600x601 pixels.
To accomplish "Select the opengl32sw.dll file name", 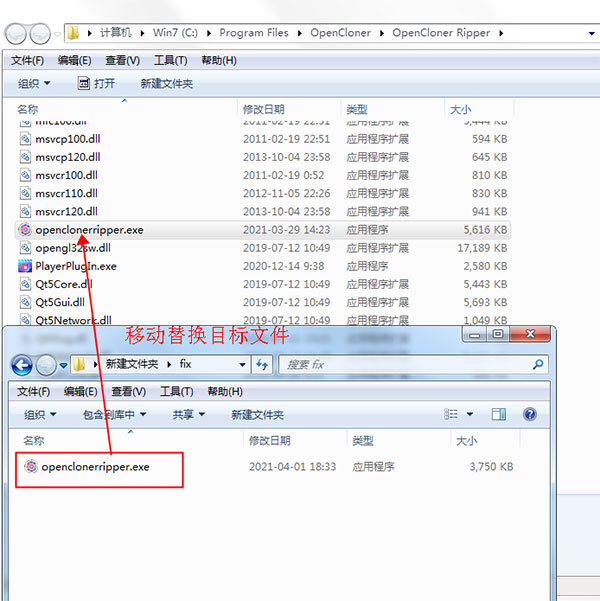I will 73,248.
